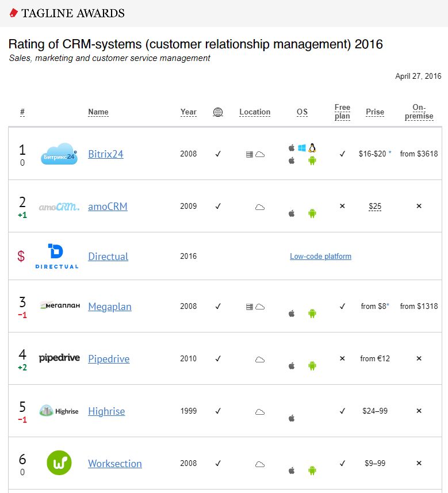Click the server icon in Megaplan row
448x493 pixels.
(250, 307)
